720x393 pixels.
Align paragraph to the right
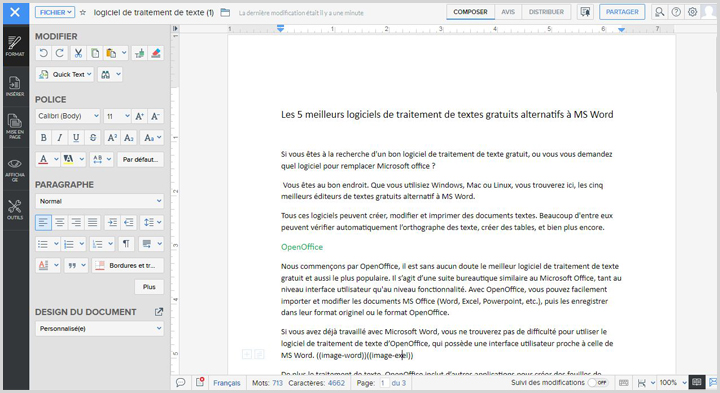pos(76,223)
